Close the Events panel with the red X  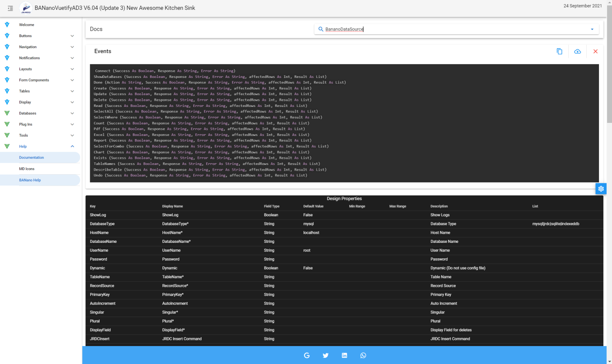[595, 51]
